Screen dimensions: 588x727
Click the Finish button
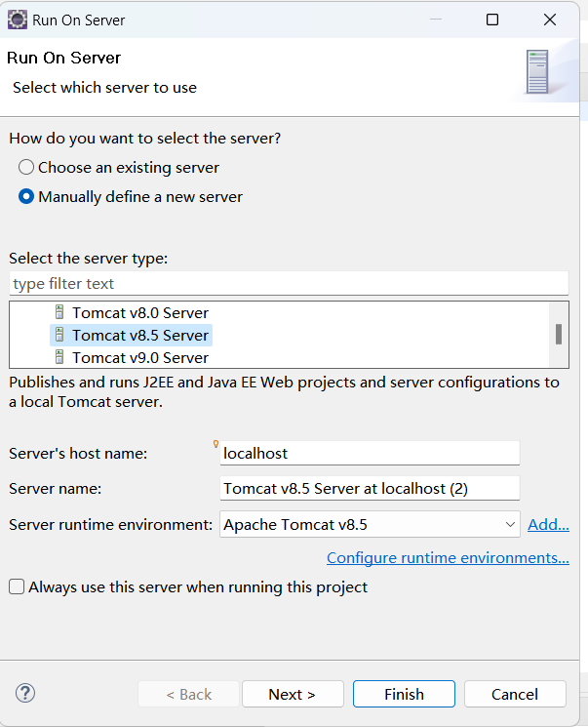(x=404, y=694)
